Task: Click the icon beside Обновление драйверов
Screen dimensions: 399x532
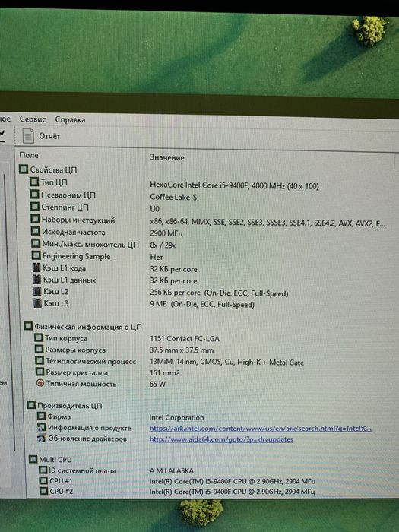Action: 42,439
